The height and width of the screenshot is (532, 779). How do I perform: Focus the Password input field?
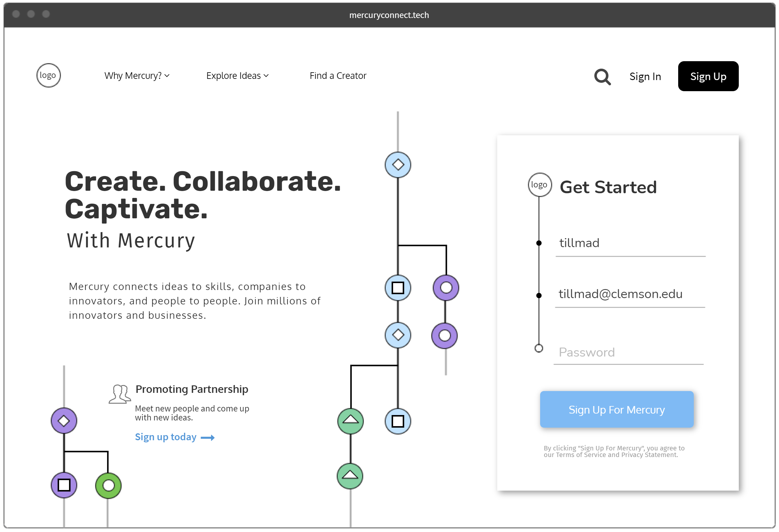628,352
